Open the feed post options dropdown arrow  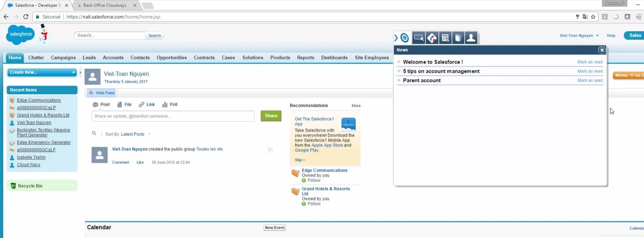(270, 150)
